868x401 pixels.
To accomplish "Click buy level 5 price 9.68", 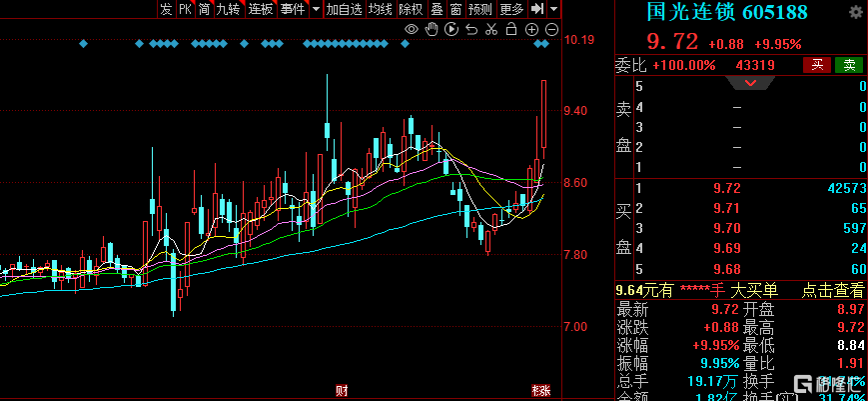I will [x=727, y=269].
